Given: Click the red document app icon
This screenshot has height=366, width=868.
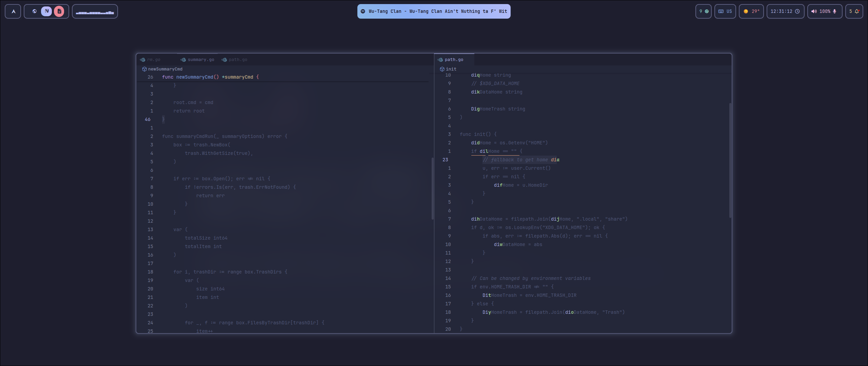Looking at the screenshot, I should click(x=60, y=11).
